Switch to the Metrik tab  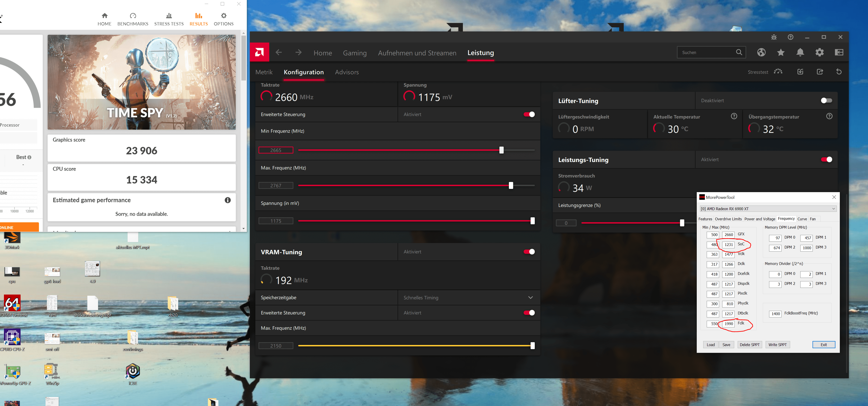click(264, 72)
